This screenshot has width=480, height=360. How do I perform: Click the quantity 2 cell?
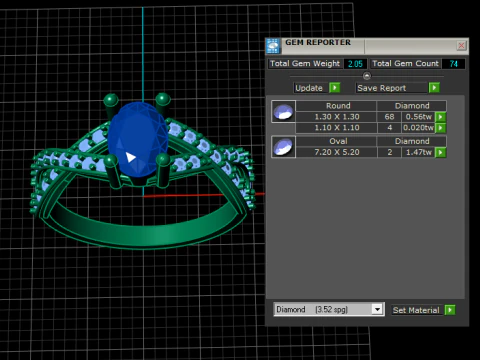[389, 152]
